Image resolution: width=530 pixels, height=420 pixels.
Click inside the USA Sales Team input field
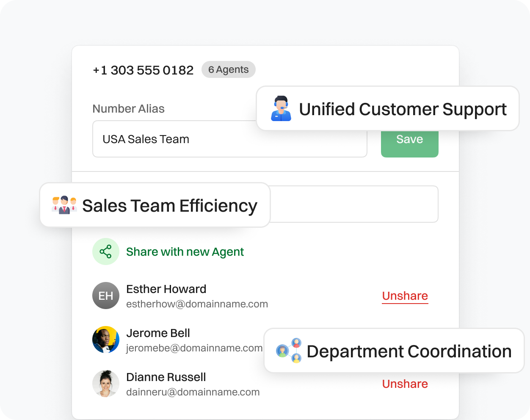(x=230, y=139)
